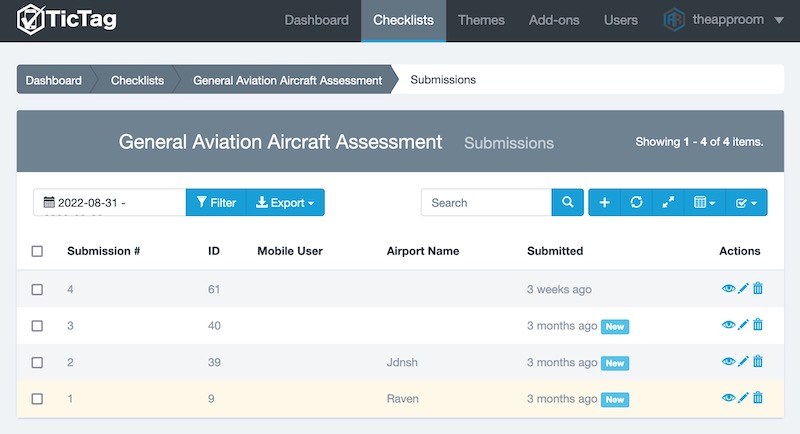View submission 4 with eye icon
The image size is (800, 434).
[x=728, y=289]
